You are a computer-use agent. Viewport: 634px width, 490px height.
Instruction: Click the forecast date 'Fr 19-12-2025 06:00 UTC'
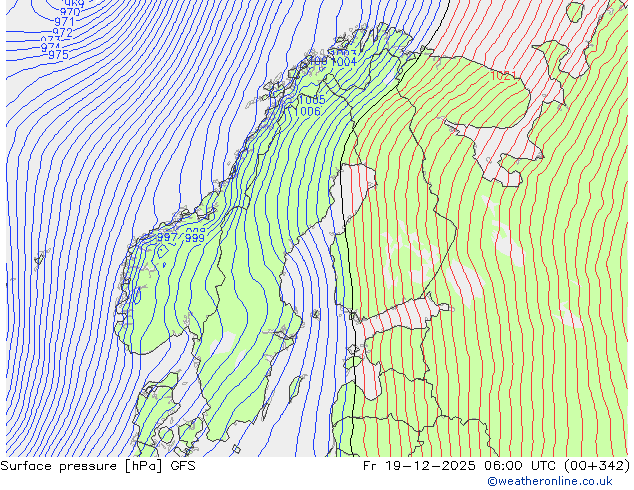click(x=459, y=466)
